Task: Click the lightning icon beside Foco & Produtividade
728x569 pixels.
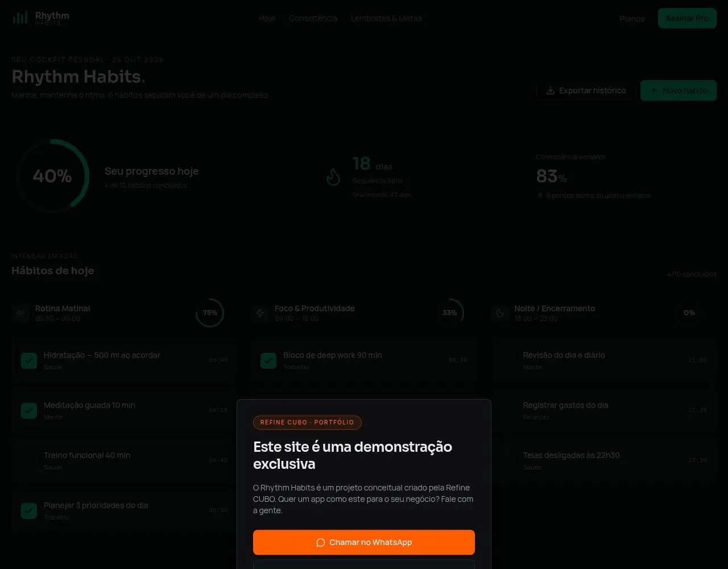Action: coord(260,313)
